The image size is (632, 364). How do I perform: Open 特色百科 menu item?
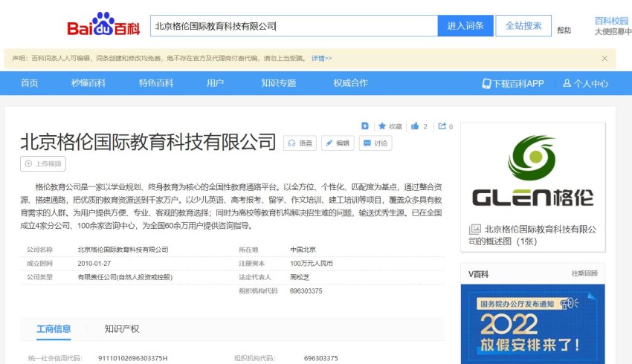pos(156,83)
